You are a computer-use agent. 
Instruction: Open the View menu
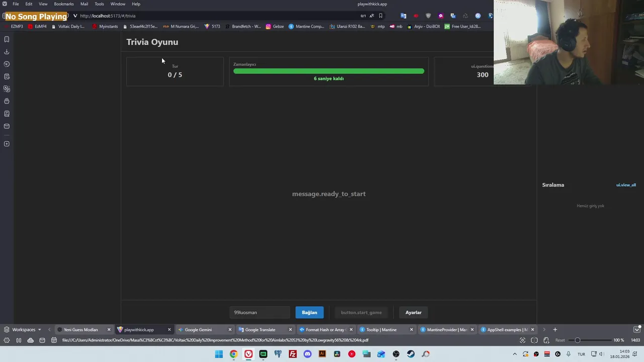coord(43,4)
